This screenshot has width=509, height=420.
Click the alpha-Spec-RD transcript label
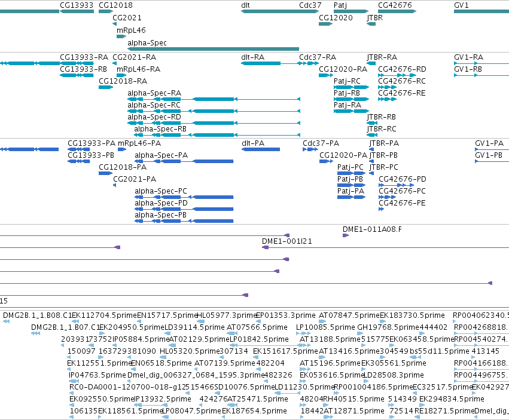pyautogui.click(x=154, y=117)
